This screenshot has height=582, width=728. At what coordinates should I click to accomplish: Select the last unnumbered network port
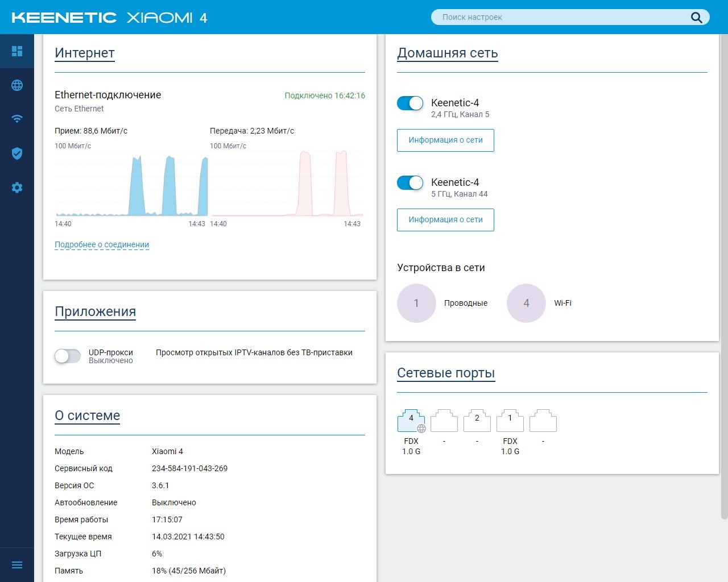click(543, 421)
